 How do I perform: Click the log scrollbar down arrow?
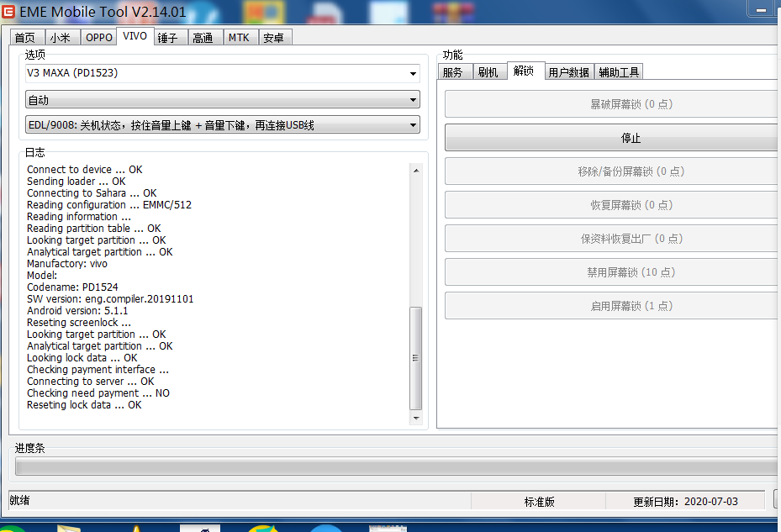pos(416,418)
